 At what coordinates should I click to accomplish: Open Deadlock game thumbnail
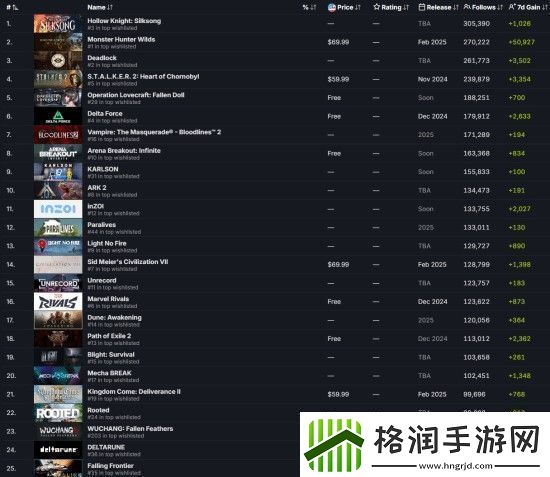(58, 61)
